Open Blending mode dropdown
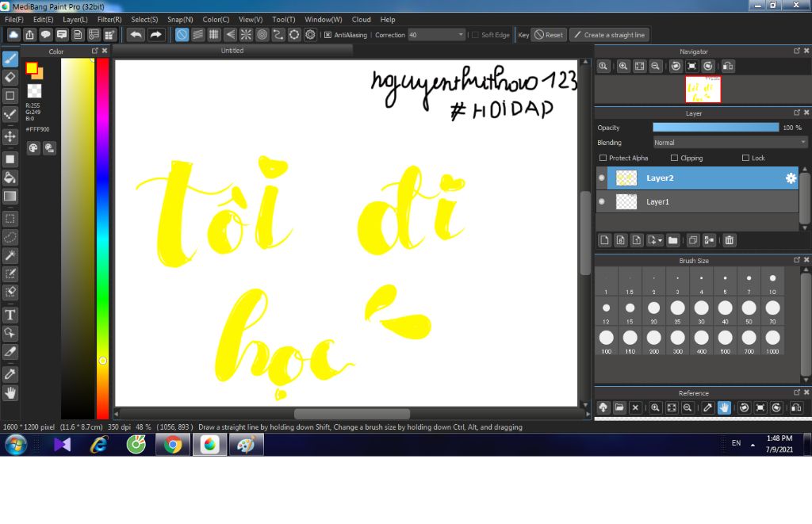The width and height of the screenshot is (812, 524). point(730,143)
